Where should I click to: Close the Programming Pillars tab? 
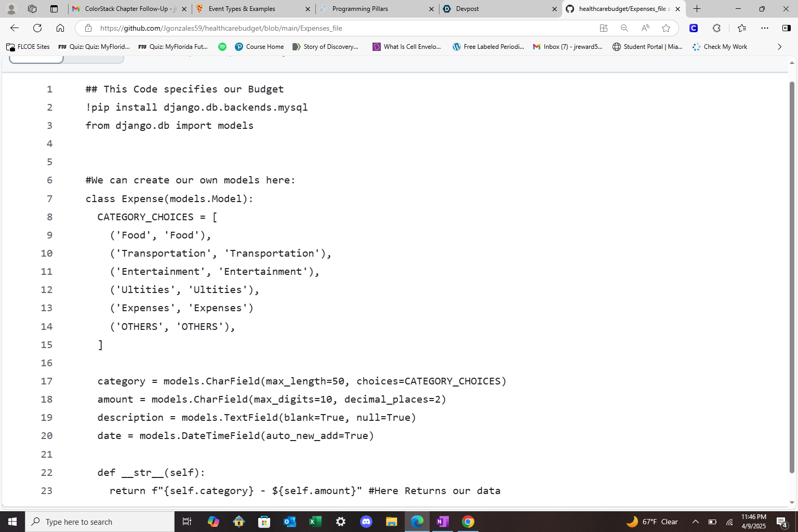(431, 9)
